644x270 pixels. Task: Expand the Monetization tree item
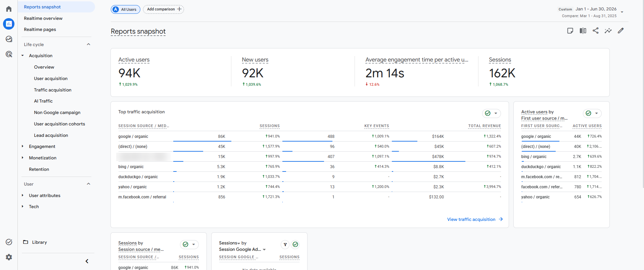pyautogui.click(x=22, y=158)
